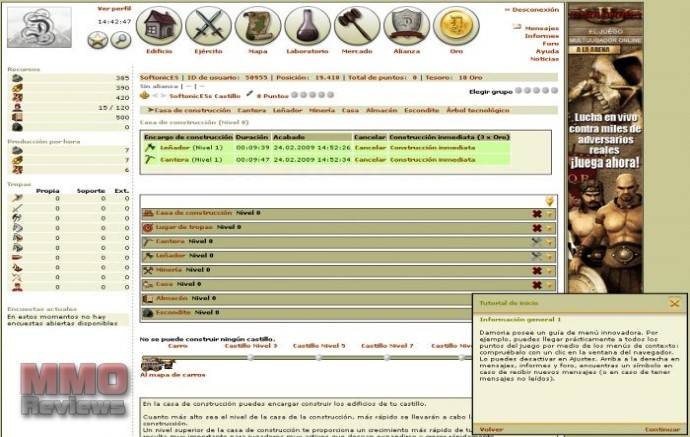Open the Edificio building menu icon
The width and height of the screenshot is (690, 437).
158,26
